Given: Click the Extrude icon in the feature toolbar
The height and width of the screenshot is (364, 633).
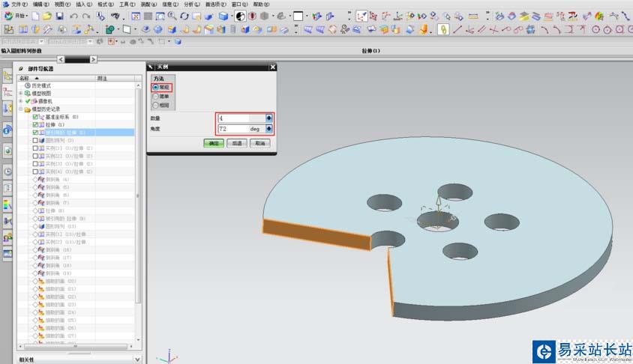Looking at the screenshot, I should 23,29.
